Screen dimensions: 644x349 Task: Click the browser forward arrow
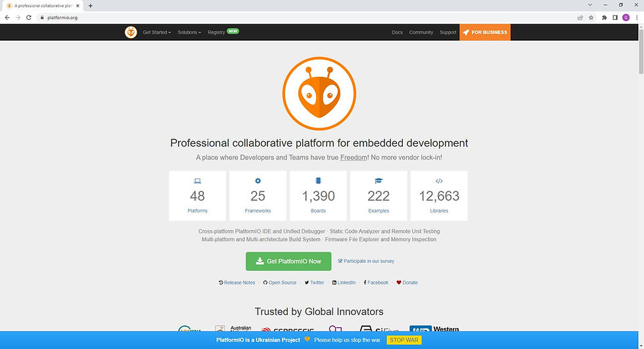coord(18,17)
